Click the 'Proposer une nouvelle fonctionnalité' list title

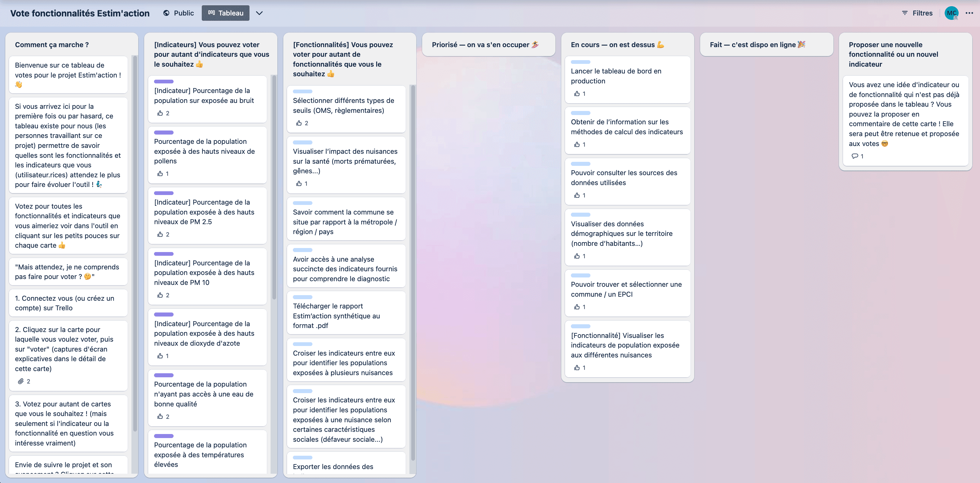point(894,55)
